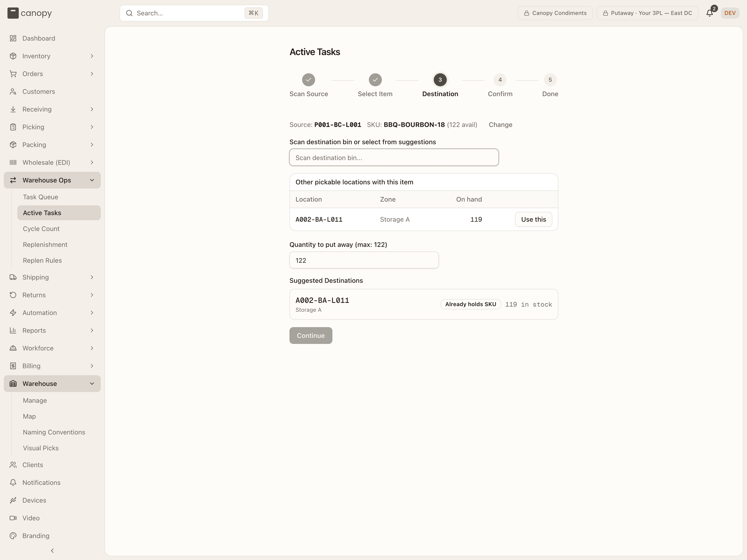Click the Canopy logo icon

coord(13,13)
